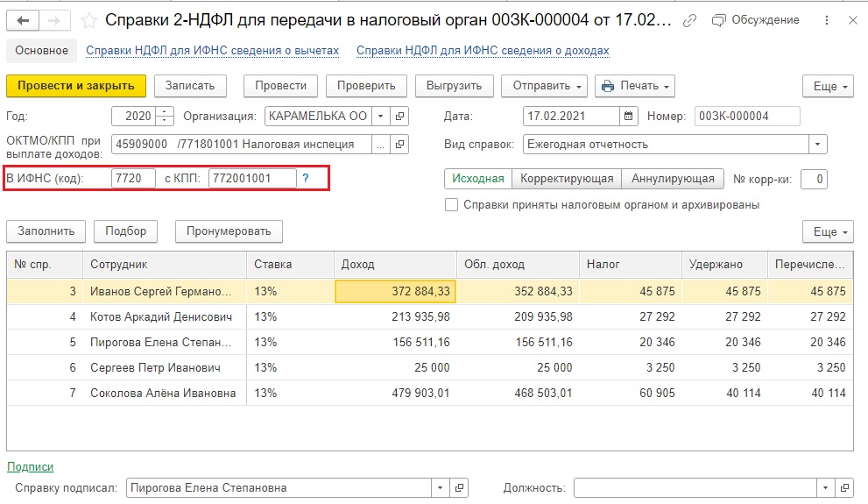Screen dimensions: 868x504
Task: Click the Выгрузить button
Action: coord(454,86)
